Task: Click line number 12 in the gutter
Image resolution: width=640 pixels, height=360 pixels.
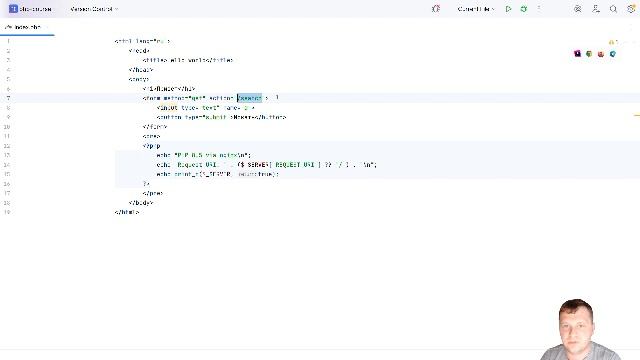Action: click(7, 146)
